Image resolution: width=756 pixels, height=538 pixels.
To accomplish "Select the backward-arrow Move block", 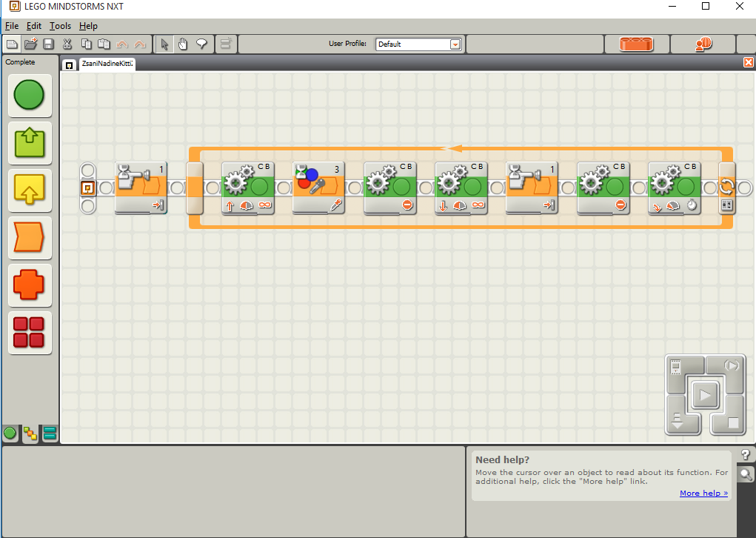I will pos(461,187).
